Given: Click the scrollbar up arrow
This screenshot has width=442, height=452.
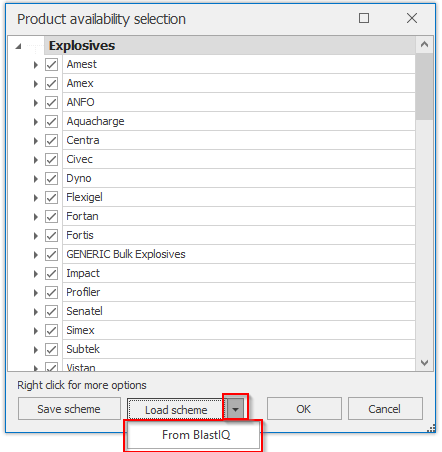Looking at the screenshot, I should 424,44.
